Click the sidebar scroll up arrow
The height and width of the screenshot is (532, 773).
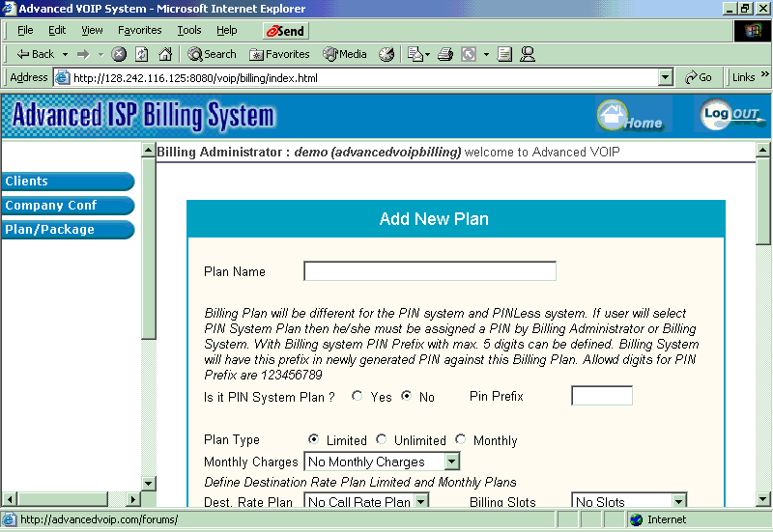point(149,150)
